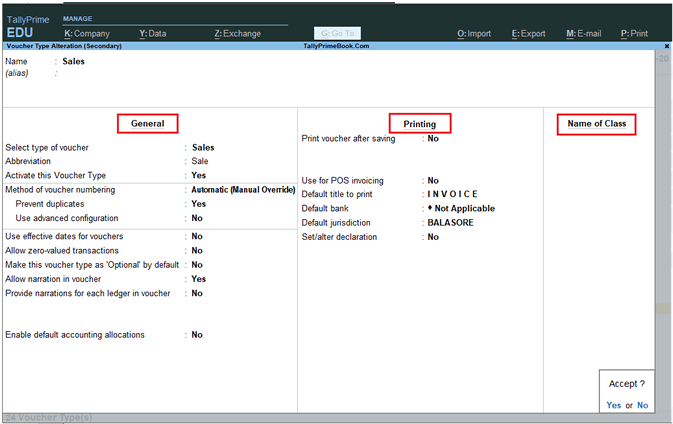
Task: Toggle Use advanced configuration No
Action: [x=197, y=218]
